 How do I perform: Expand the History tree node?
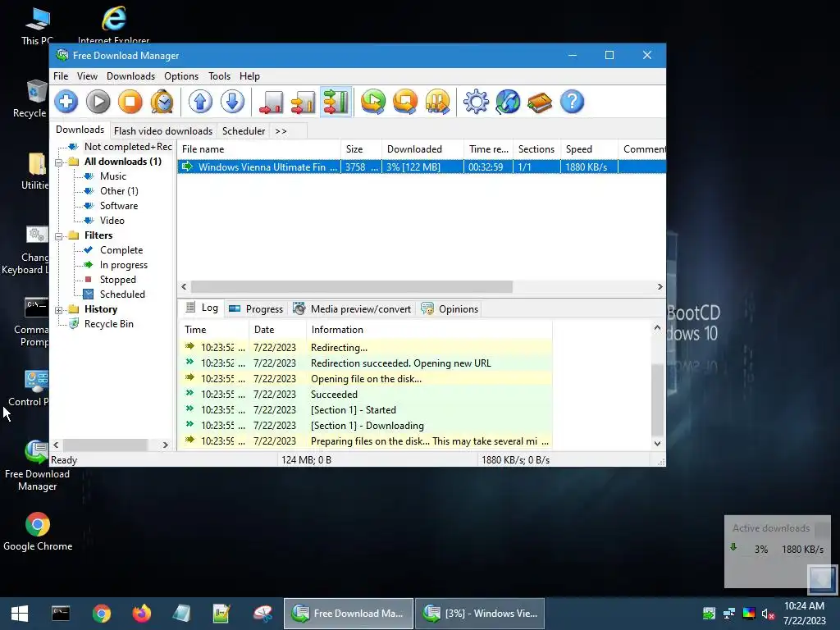click(x=59, y=309)
